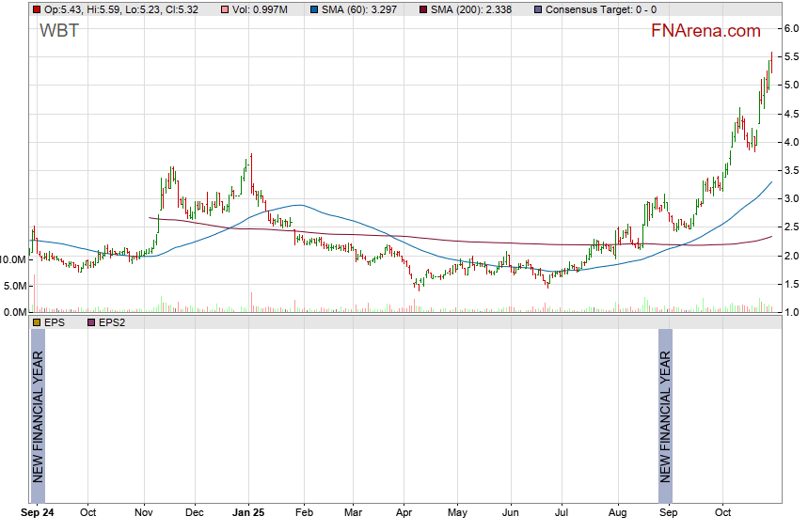Click the Aug label on the time axis
Image resolution: width=808 pixels, height=532 pixels.
(618, 513)
